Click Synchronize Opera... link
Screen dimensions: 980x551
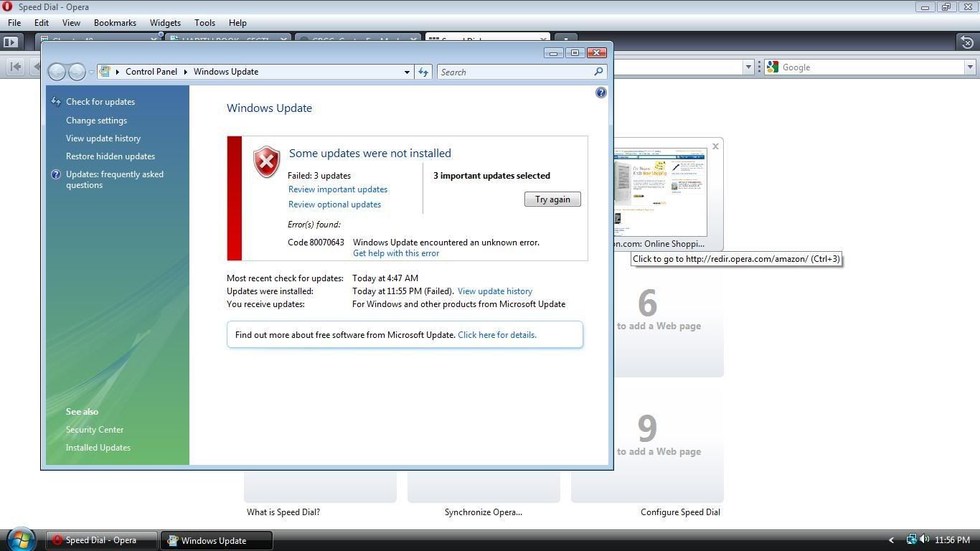pos(484,512)
